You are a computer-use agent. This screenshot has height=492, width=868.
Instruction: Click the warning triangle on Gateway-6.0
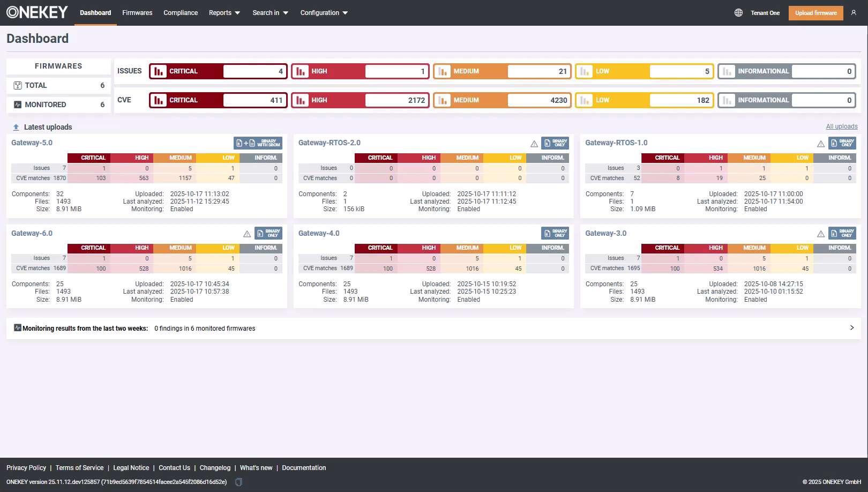247,234
